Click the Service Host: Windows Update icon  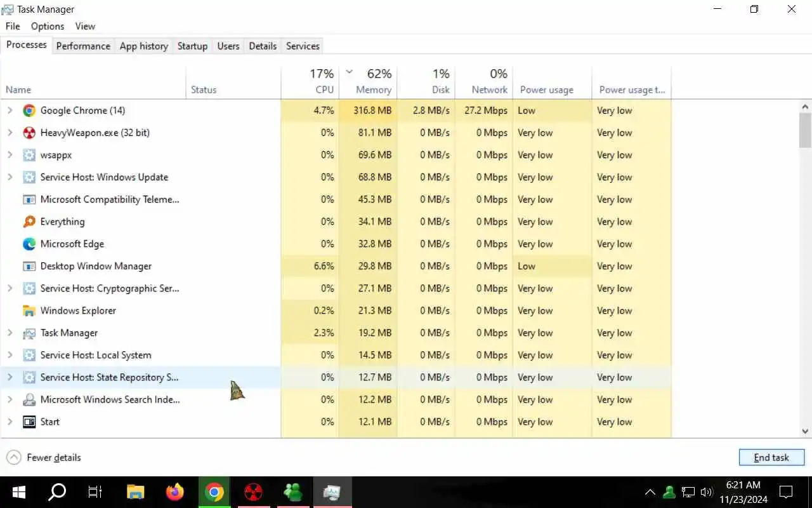29,177
